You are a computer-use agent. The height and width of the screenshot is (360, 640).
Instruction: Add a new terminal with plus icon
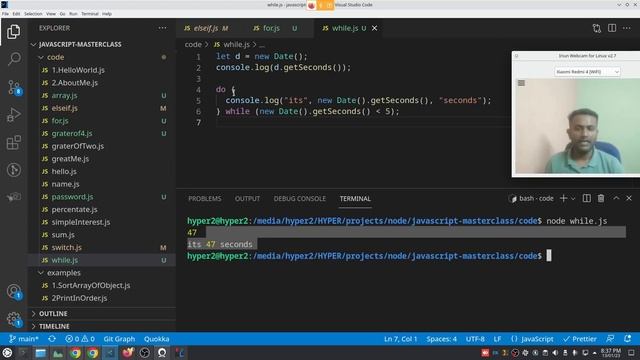click(x=563, y=198)
